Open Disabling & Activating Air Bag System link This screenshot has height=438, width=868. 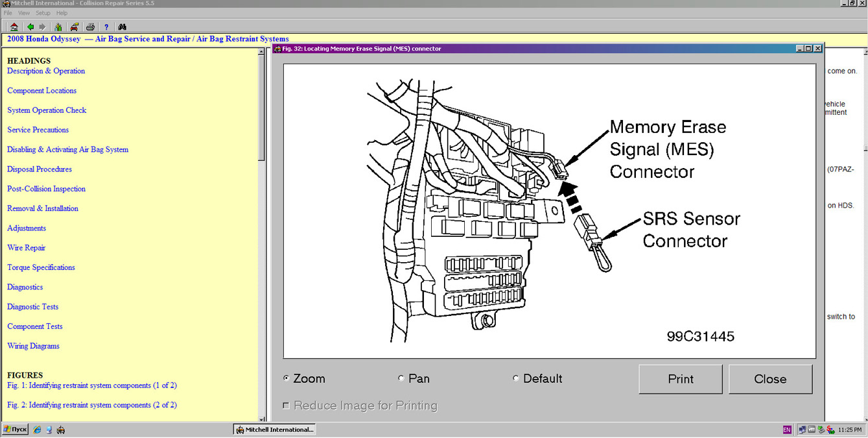[x=67, y=149]
